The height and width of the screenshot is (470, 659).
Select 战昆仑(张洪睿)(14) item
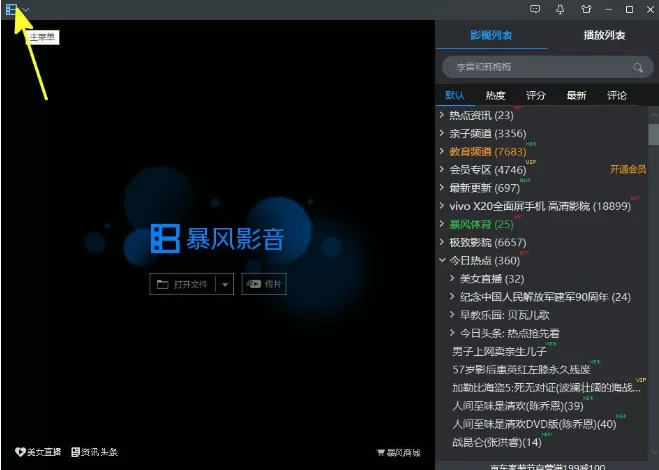point(497,442)
